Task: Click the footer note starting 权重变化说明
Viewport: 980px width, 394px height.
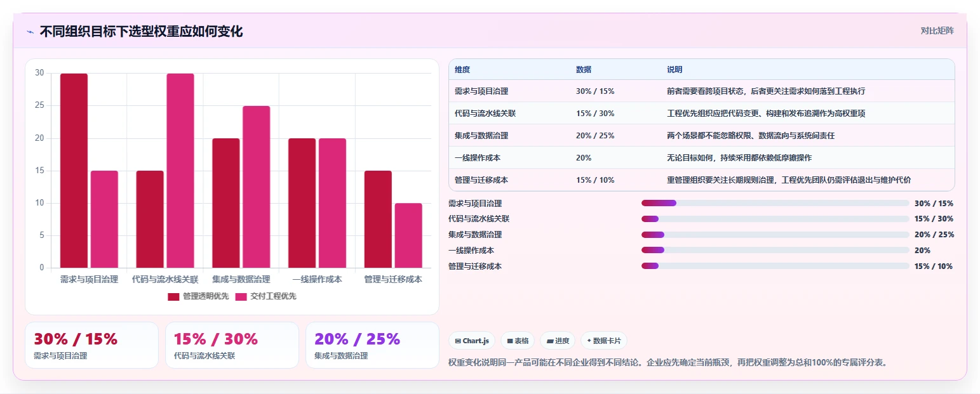Action: 668,363
